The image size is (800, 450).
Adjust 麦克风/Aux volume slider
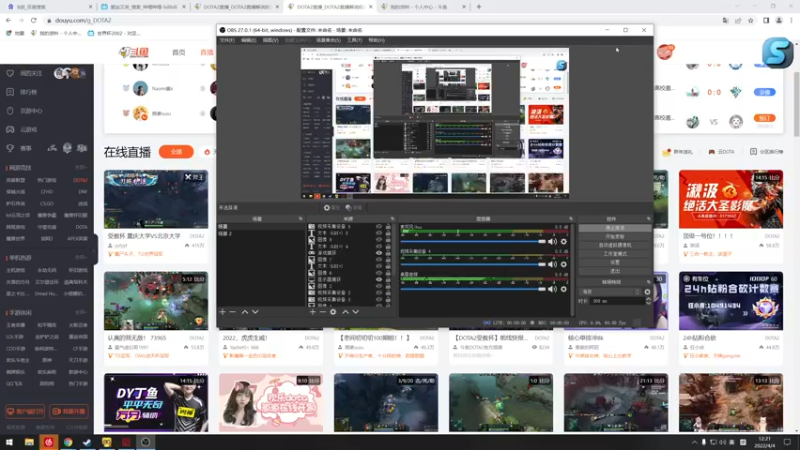[473, 241]
